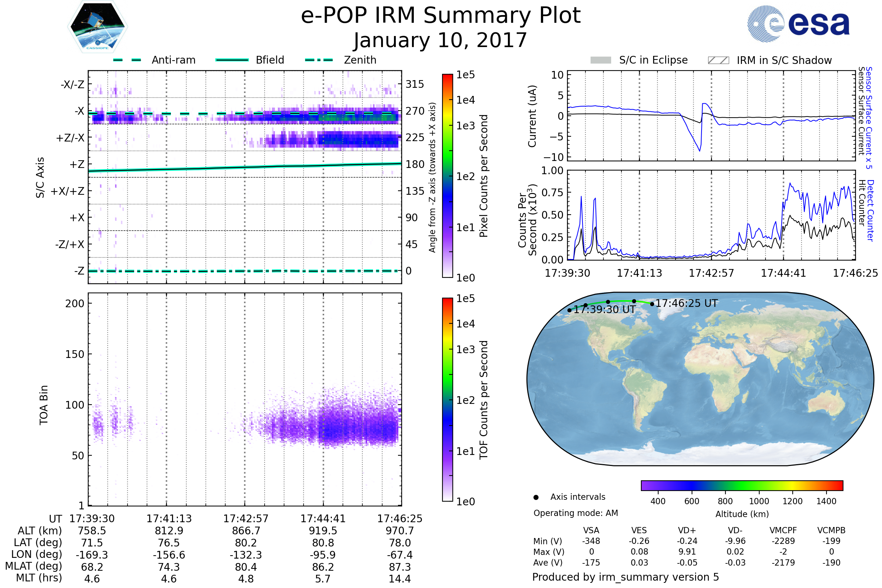Click the Anti-ram dashed line legend marker
This screenshot has width=882, height=588.
(x=127, y=60)
